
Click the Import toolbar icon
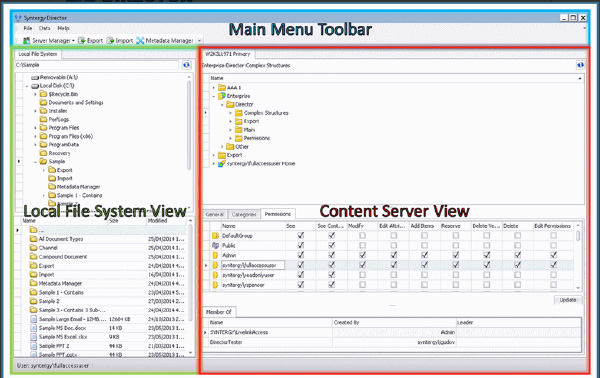tap(110, 41)
